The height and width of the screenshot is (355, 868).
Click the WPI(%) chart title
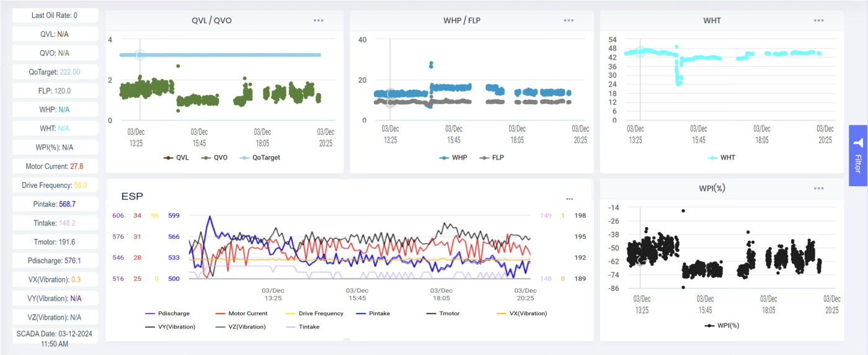(712, 188)
